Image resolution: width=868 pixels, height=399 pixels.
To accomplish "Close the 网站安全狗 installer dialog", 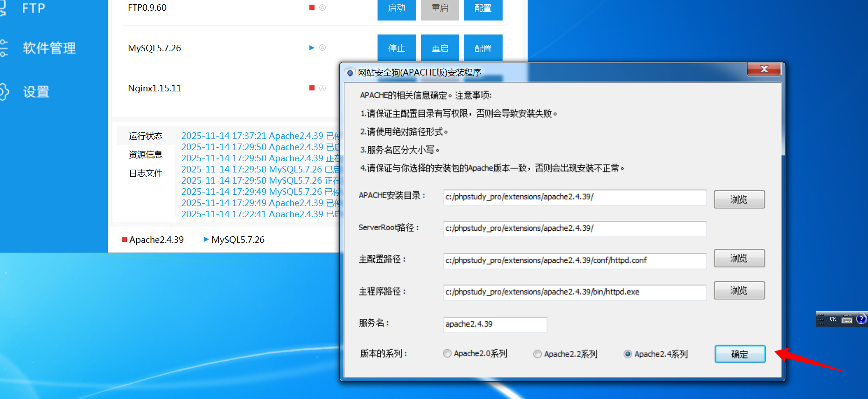I will pos(764,69).
